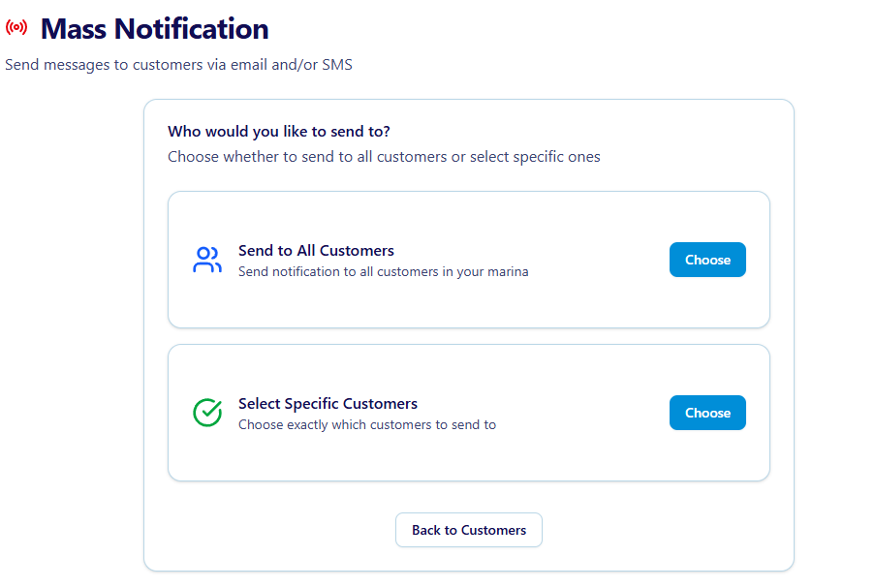The width and height of the screenshot is (875, 588).
Task: Click the Mass Notification page title
Action: [x=154, y=29]
